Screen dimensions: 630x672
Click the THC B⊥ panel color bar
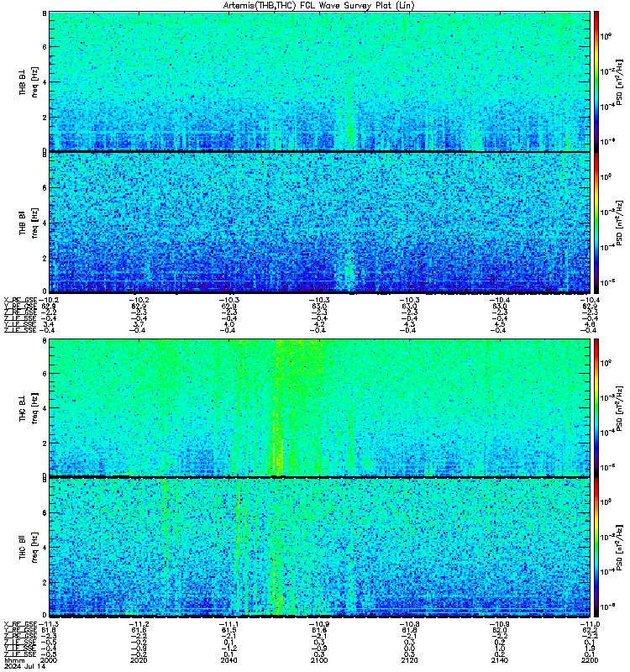[x=596, y=407]
